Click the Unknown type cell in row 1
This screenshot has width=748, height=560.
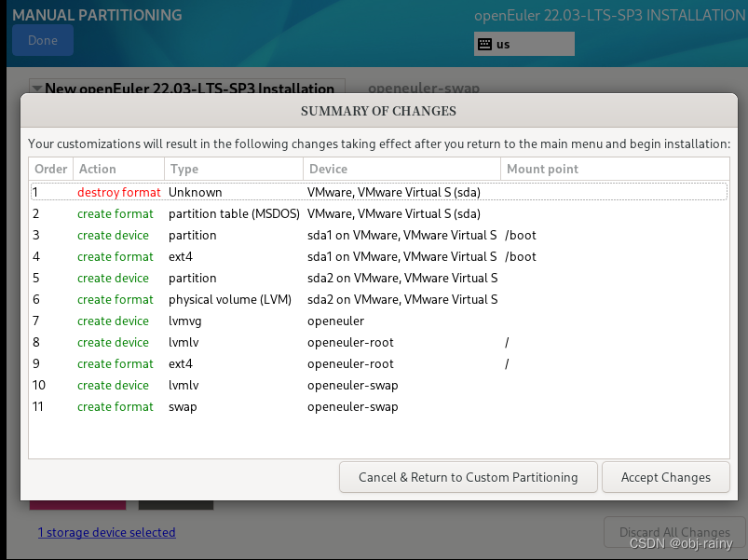[x=195, y=192]
